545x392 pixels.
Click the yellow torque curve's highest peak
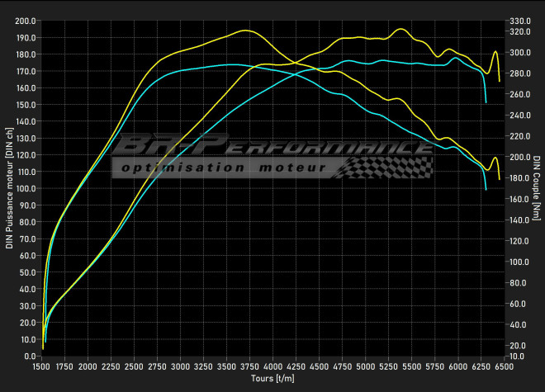245,31
